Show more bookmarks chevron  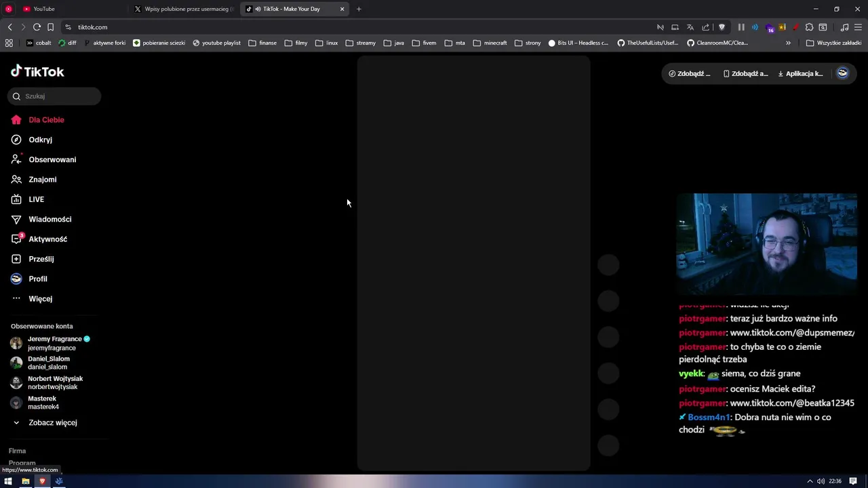(788, 43)
